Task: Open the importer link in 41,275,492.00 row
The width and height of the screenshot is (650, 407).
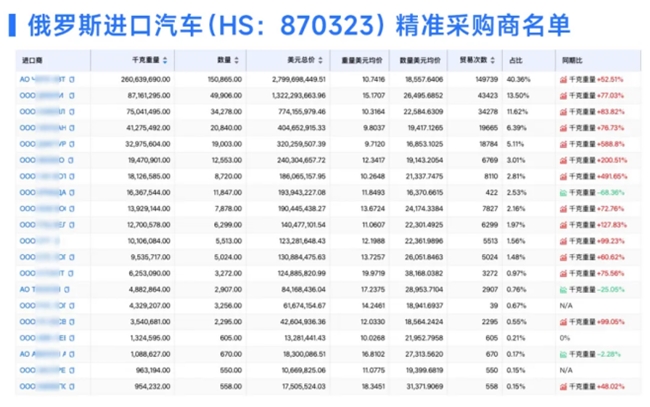Action: pos(40,128)
